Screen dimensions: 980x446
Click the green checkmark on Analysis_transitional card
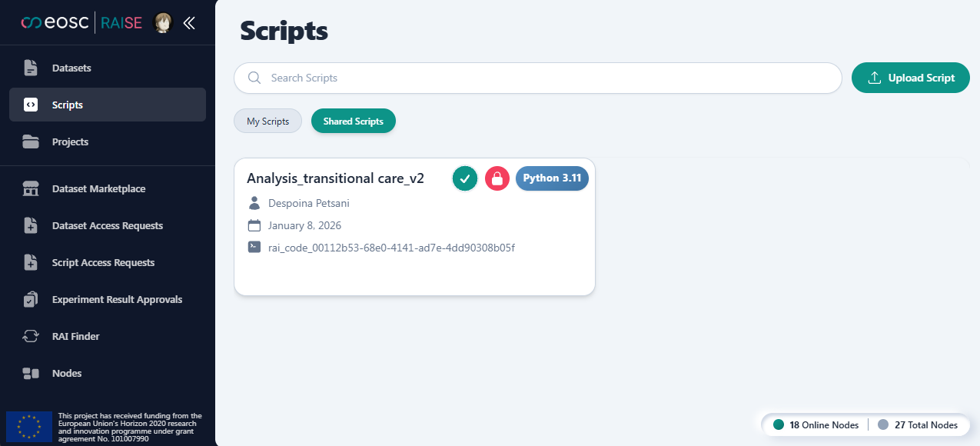tap(464, 178)
